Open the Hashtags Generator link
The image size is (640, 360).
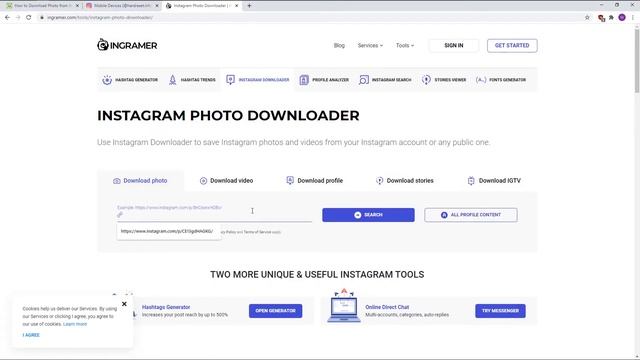click(166, 307)
